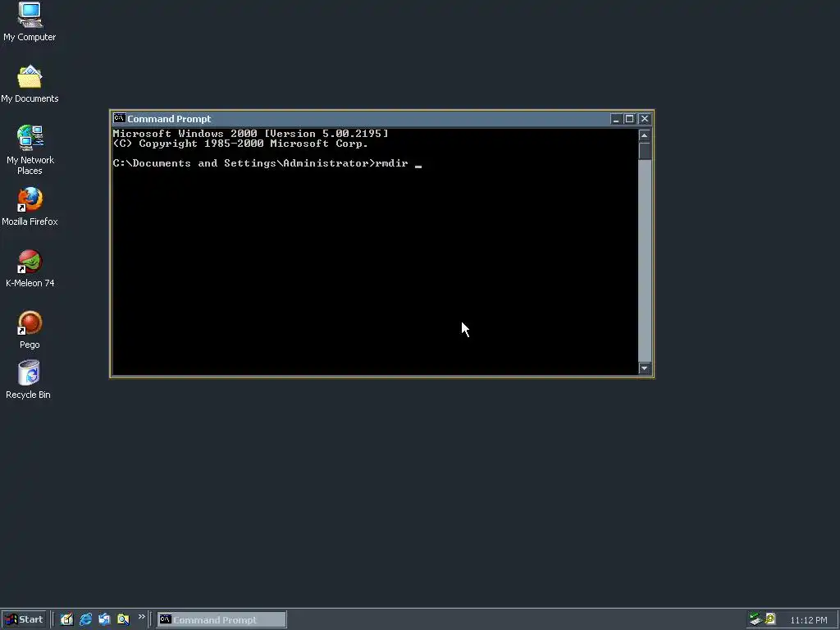Click the Show Desktop quick launch icon
The height and width of the screenshot is (630, 840).
pos(66,619)
